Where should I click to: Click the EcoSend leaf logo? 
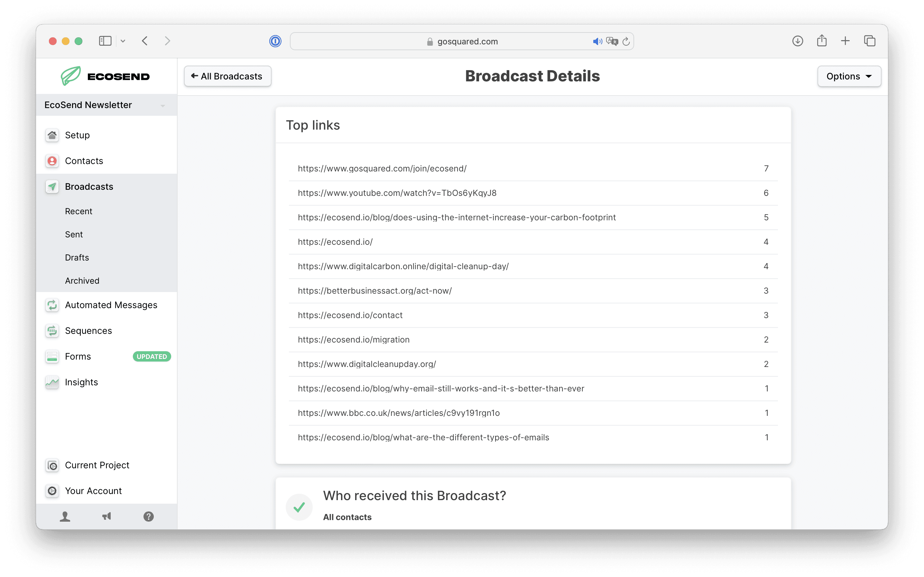point(70,76)
